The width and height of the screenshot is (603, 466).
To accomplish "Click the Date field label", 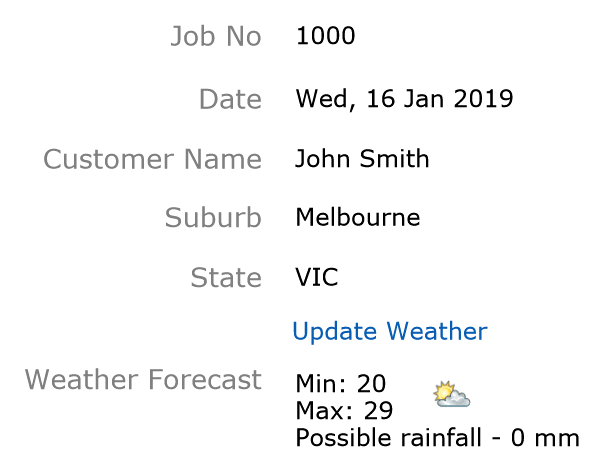I will pyautogui.click(x=230, y=99).
